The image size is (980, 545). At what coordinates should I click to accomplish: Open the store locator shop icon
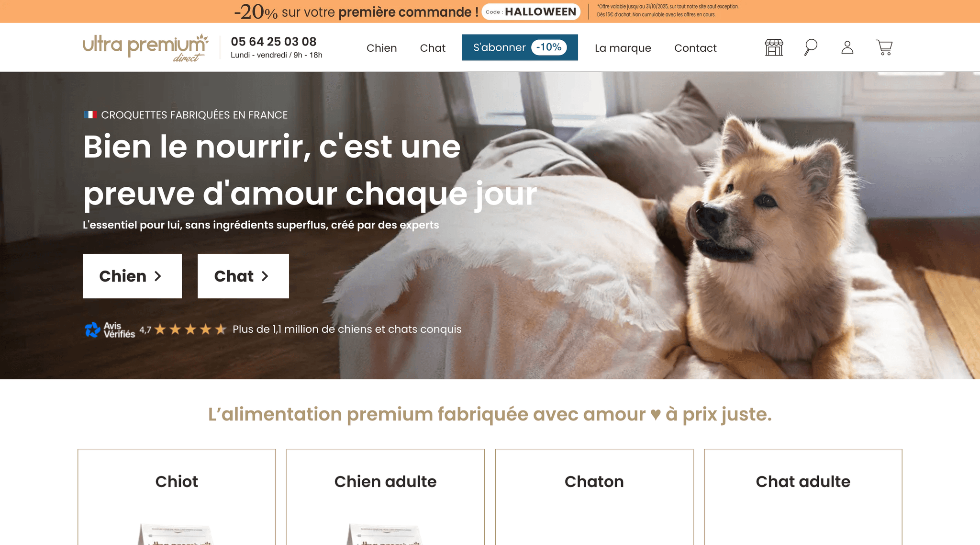coord(774,47)
